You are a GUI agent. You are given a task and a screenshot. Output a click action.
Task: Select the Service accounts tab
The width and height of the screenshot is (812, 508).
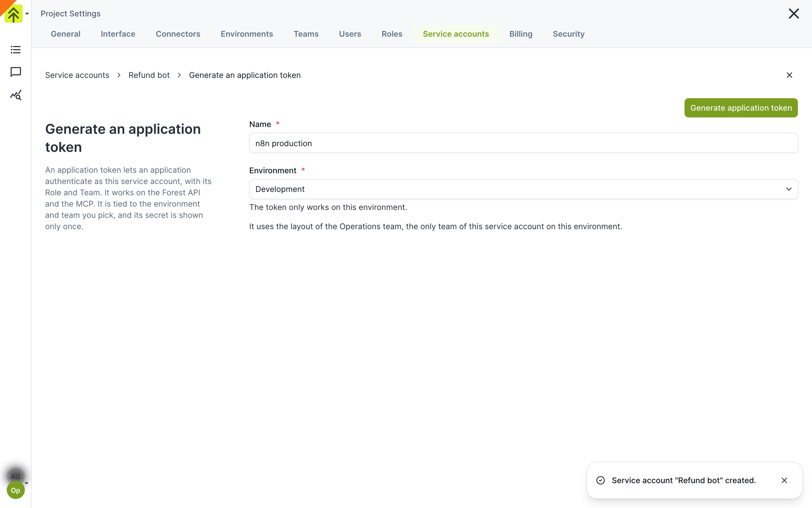coord(456,34)
